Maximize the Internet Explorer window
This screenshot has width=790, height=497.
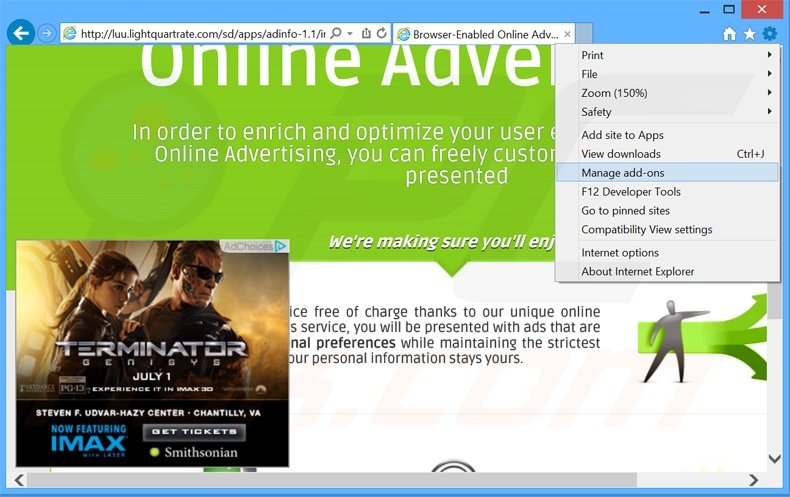(x=729, y=10)
